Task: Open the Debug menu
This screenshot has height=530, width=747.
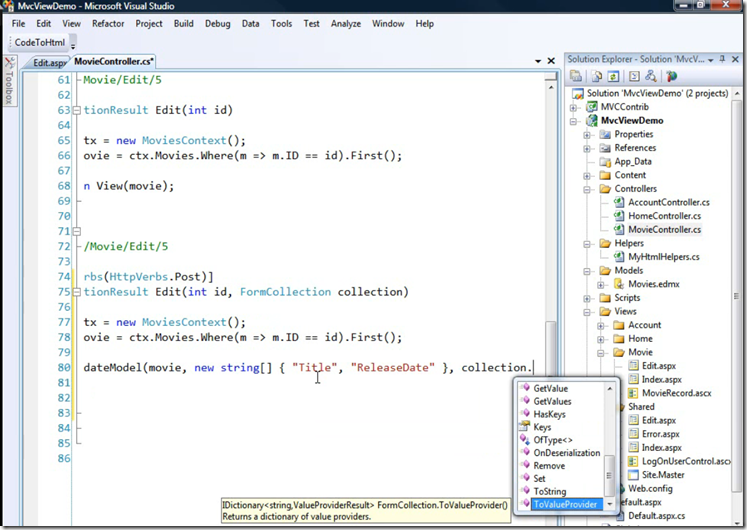Action: click(x=218, y=24)
